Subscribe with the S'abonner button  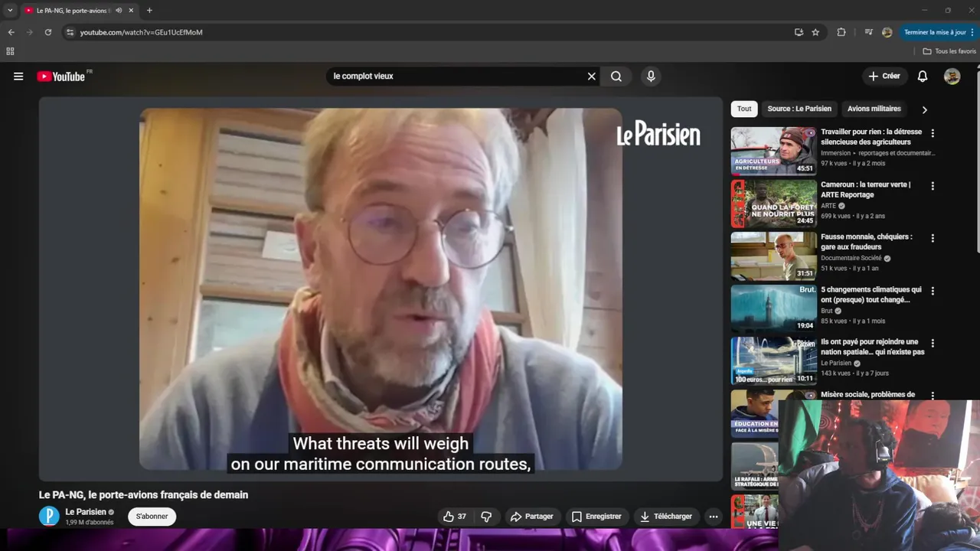[x=152, y=517]
